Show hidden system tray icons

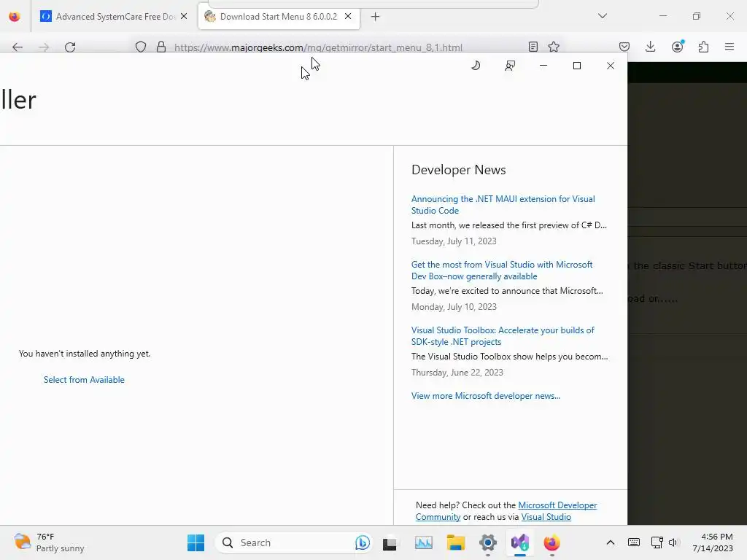pyautogui.click(x=611, y=542)
